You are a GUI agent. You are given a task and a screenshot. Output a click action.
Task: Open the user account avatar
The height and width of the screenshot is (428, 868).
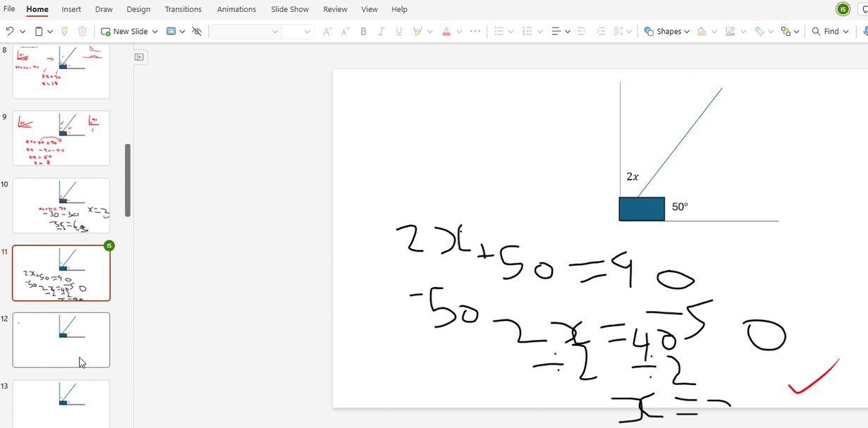pos(843,9)
